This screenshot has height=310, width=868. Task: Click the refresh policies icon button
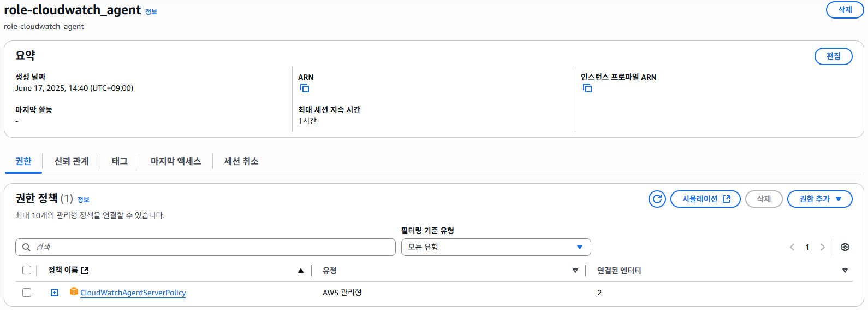[x=657, y=199]
